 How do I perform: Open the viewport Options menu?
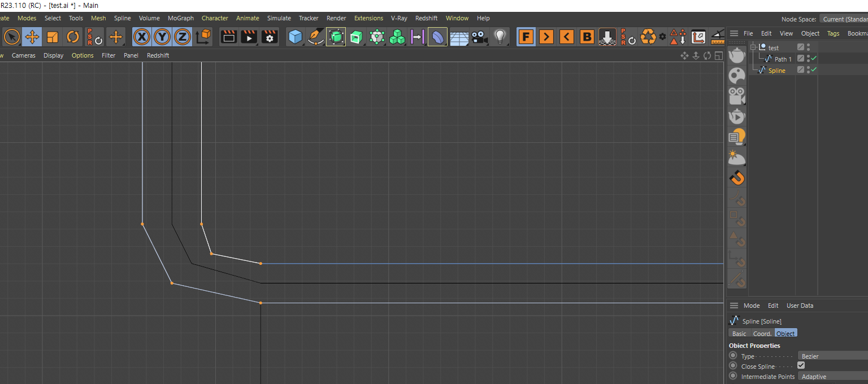pos(83,55)
